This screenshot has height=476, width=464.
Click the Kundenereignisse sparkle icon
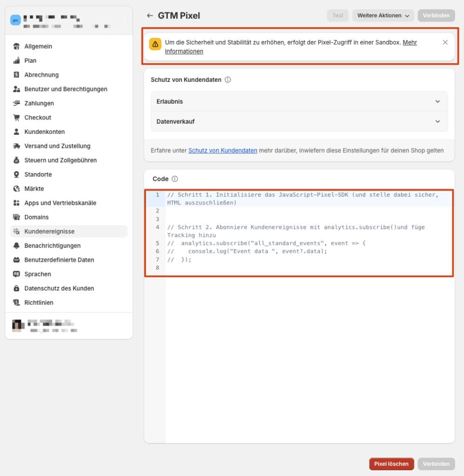click(x=16, y=231)
